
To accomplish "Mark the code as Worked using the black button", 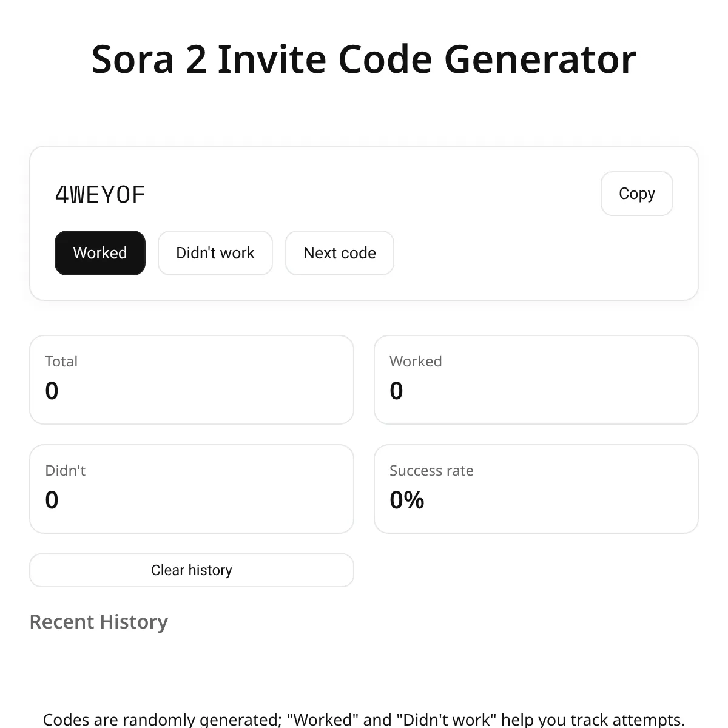I will (x=100, y=253).
